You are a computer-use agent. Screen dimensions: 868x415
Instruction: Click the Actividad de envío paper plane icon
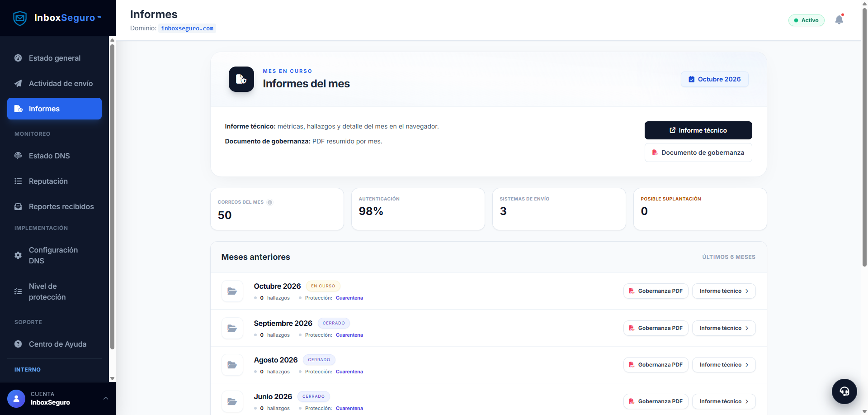click(x=18, y=83)
